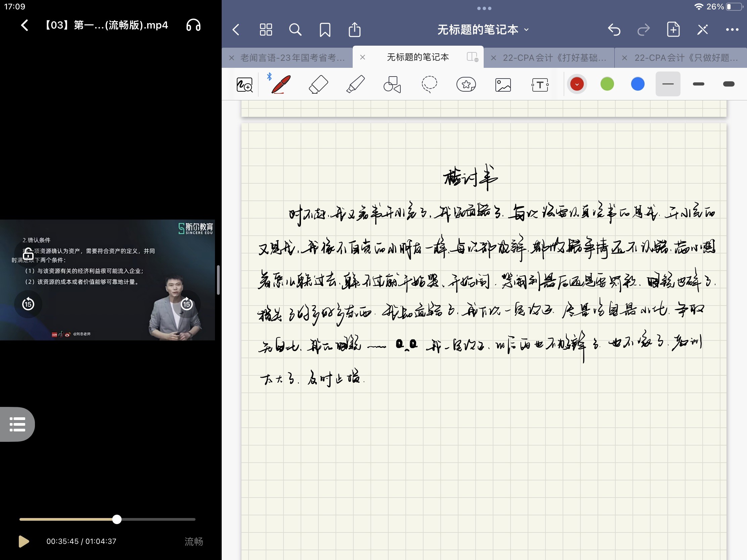Open the zoom writing window tool
This screenshot has width=747, height=560.
point(244,84)
